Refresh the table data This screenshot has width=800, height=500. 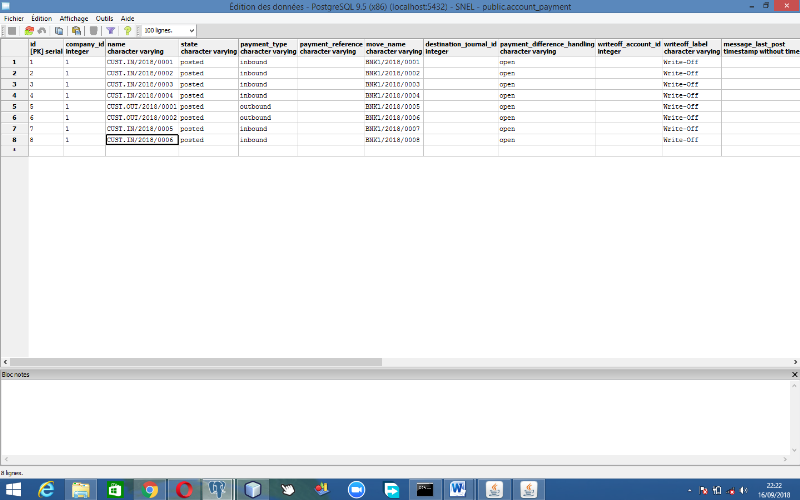pyautogui.click(x=29, y=31)
